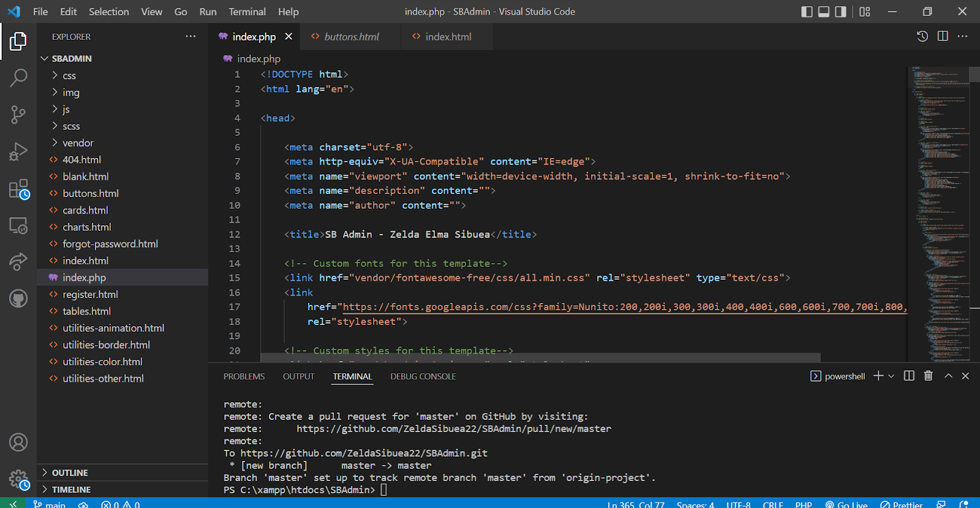Change indentation via Spaces: 4
This screenshot has height=508, width=980.
[x=695, y=504]
